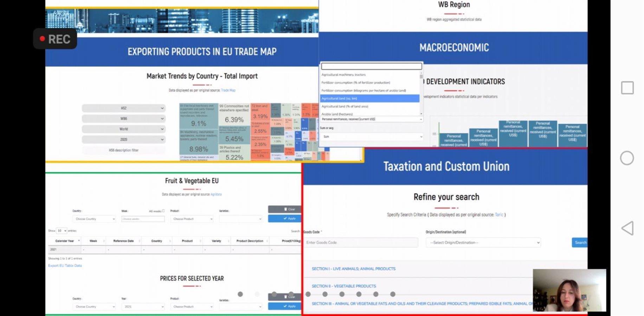Viewport: 644px width, 316px height.
Task: Click the presenter webcam thumbnail
Action: (x=569, y=290)
